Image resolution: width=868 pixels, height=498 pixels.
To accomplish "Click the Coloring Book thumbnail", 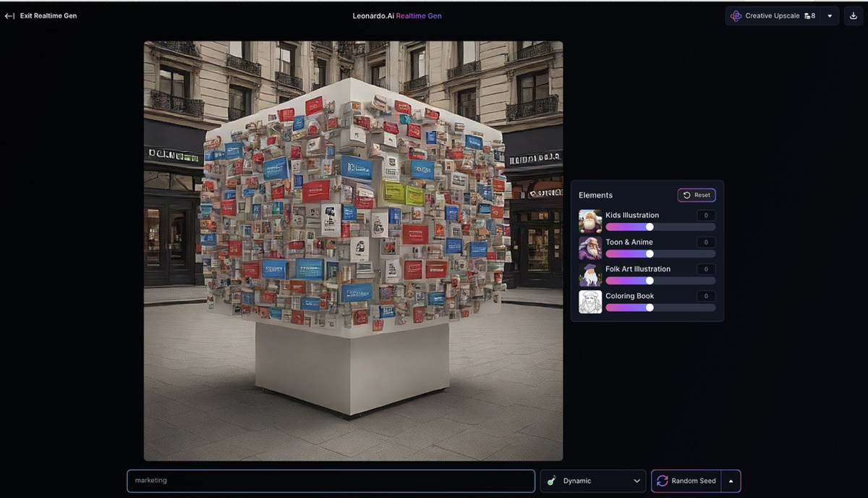I will click(x=590, y=302).
